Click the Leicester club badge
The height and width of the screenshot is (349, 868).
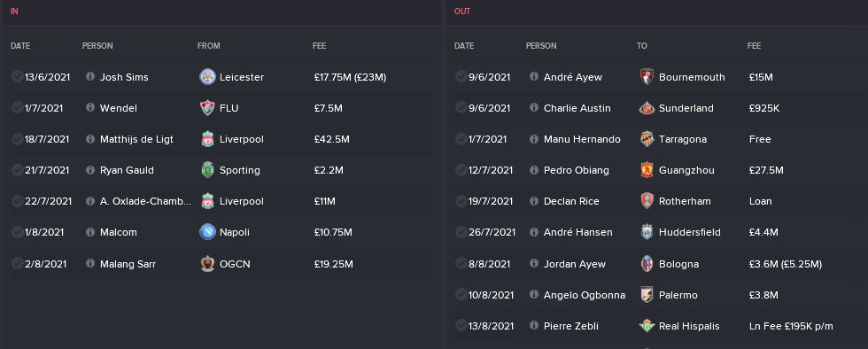(x=207, y=77)
